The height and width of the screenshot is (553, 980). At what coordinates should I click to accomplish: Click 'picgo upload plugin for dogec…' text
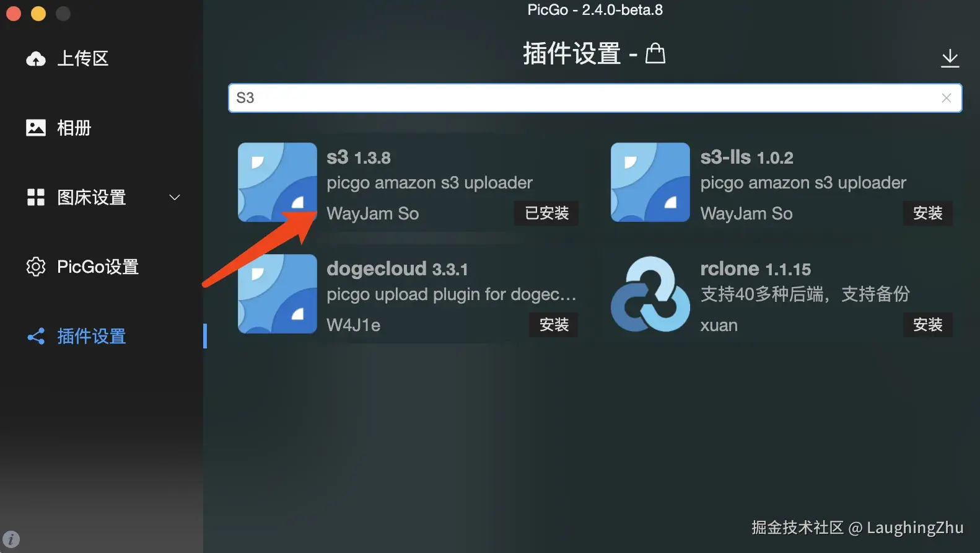click(452, 294)
